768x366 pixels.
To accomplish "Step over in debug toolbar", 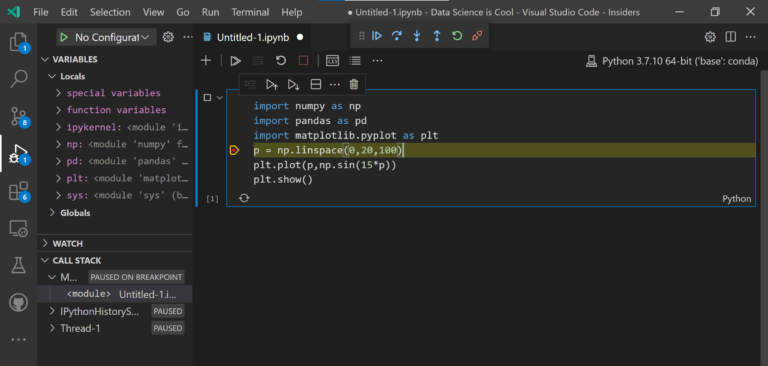I will (x=397, y=36).
